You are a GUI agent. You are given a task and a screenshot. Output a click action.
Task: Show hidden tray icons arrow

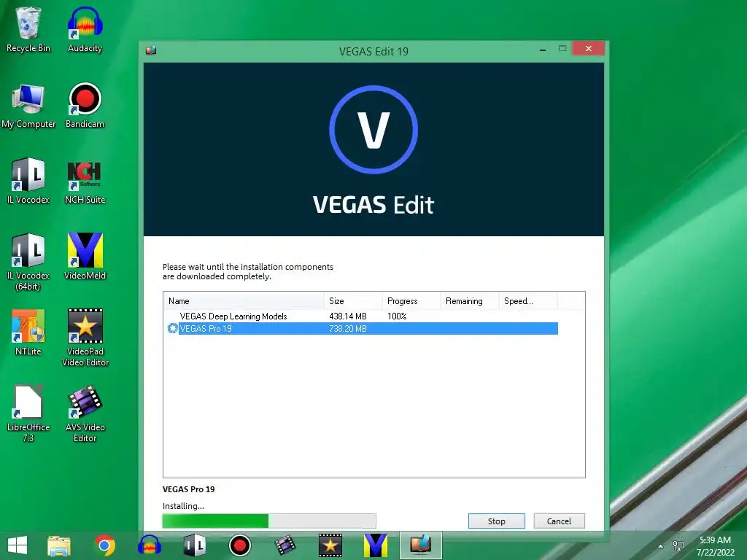(660, 546)
